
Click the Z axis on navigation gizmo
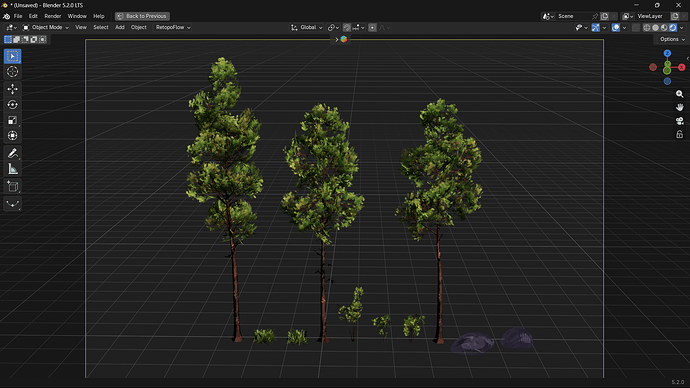(x=667, y=53)
